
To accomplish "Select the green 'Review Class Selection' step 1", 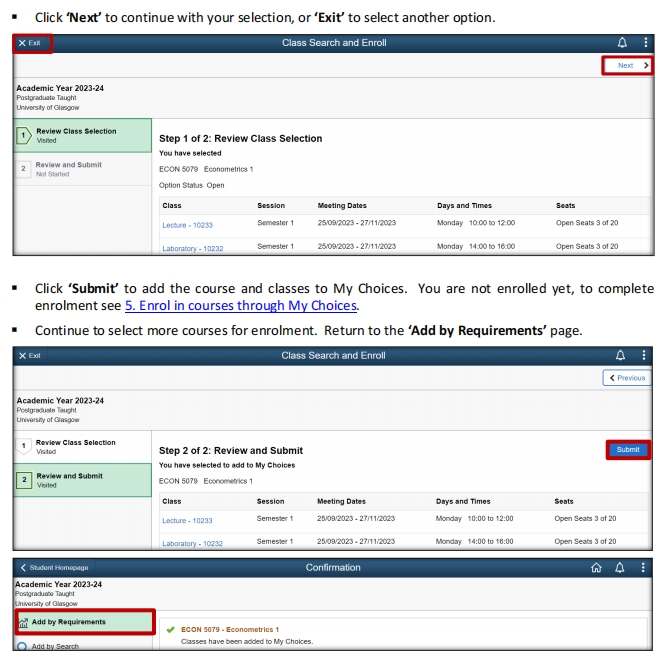I will (x=75, y=136).
